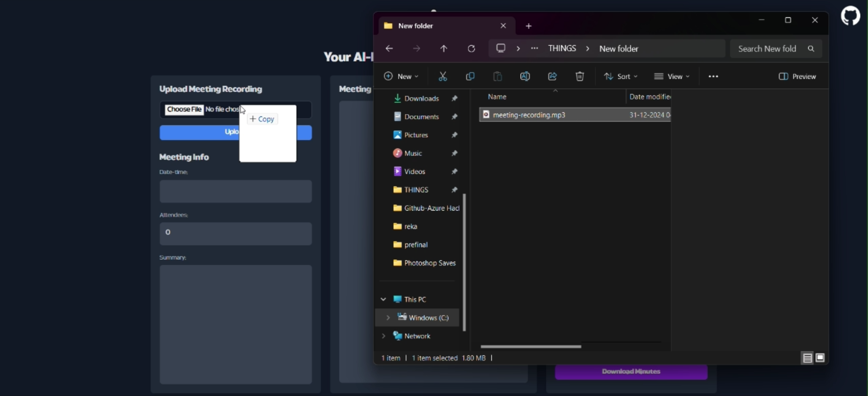This screenshot has height=396, width=868.
Task: Toggle the Preview pane
Action: tap(798, 76)
